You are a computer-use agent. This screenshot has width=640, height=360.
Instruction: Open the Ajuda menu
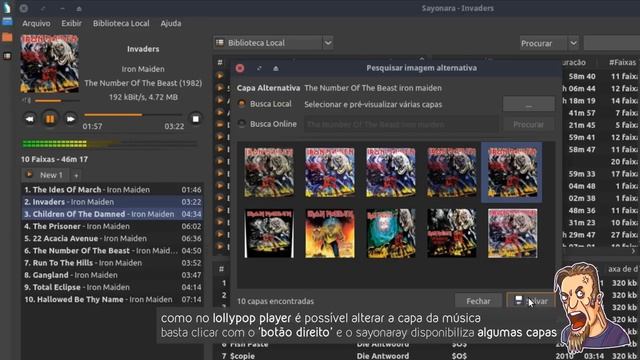click(x=171, y=23)
